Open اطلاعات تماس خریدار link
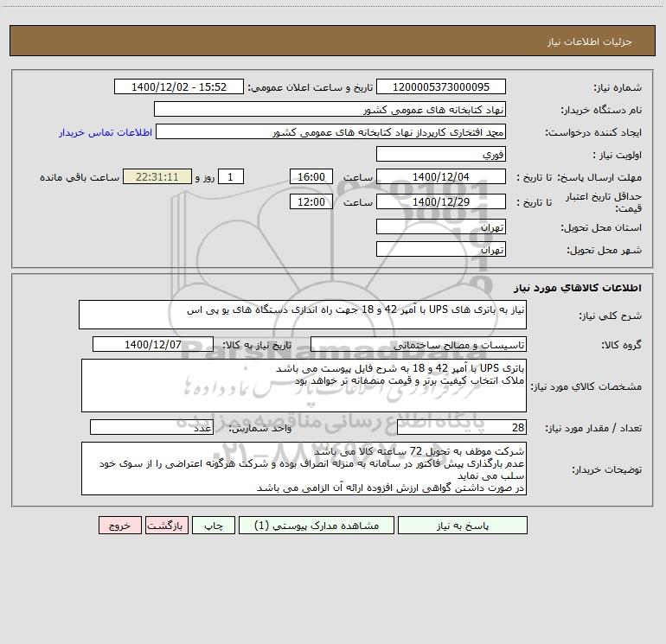The image size is (666, 644). point(106,132)
